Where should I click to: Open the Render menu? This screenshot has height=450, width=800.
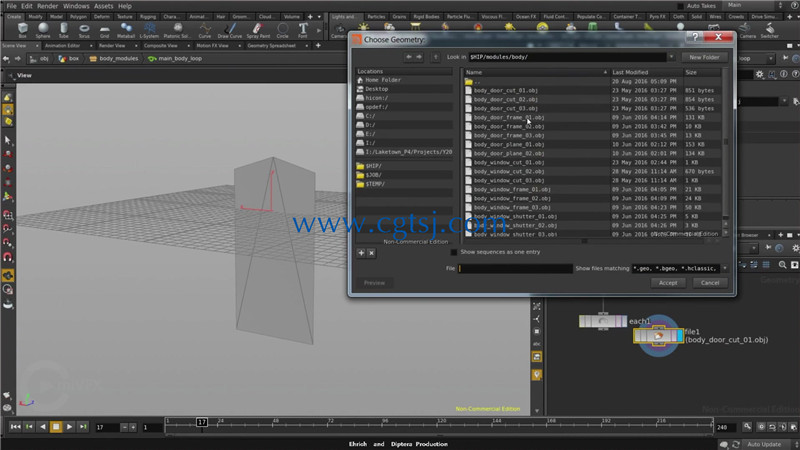click(47, 6)
